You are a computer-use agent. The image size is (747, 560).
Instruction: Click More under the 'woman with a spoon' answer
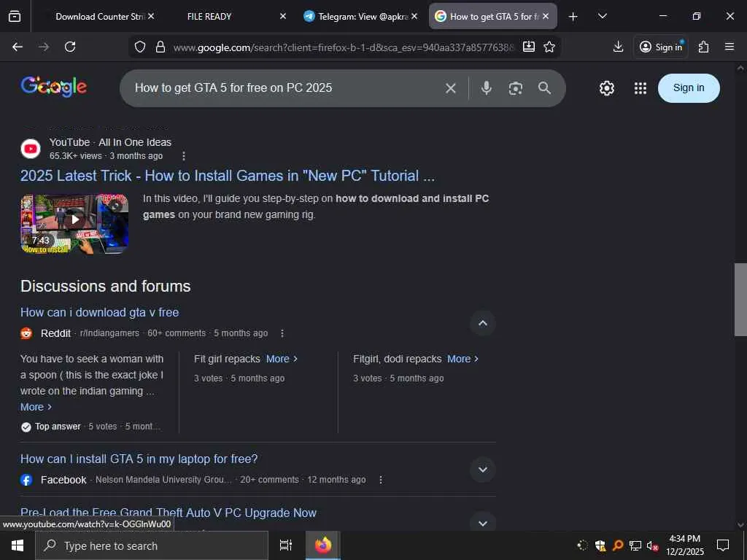[x=36, y=407]
